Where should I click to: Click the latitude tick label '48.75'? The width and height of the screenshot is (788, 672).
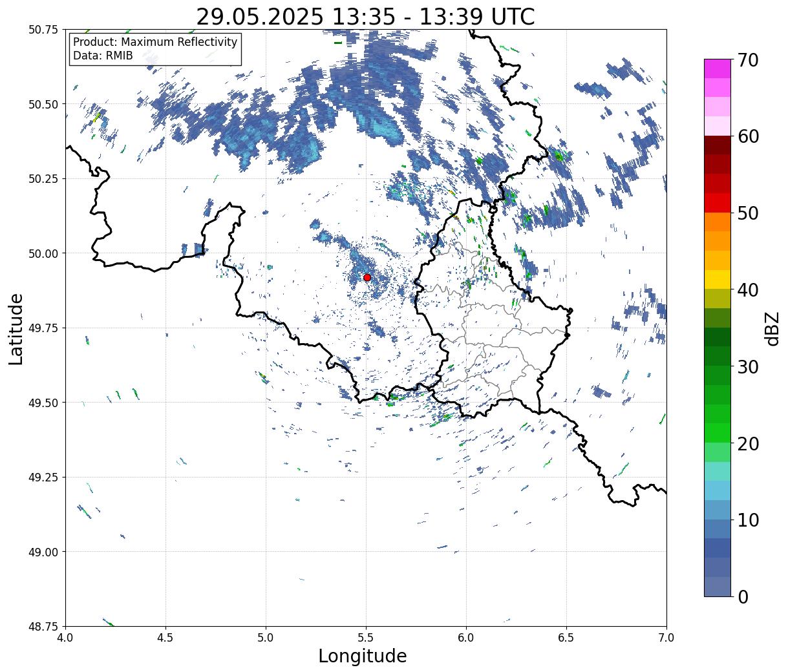click(43, 626)
